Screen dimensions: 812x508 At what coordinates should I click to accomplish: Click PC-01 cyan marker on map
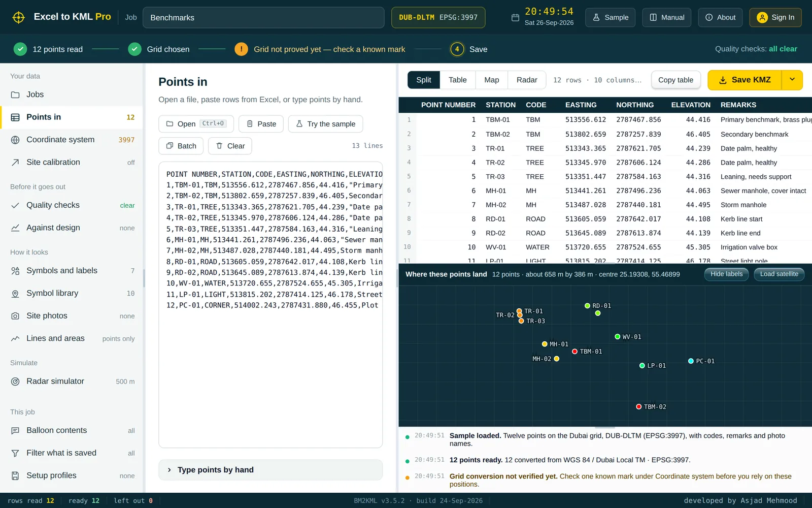691,361
